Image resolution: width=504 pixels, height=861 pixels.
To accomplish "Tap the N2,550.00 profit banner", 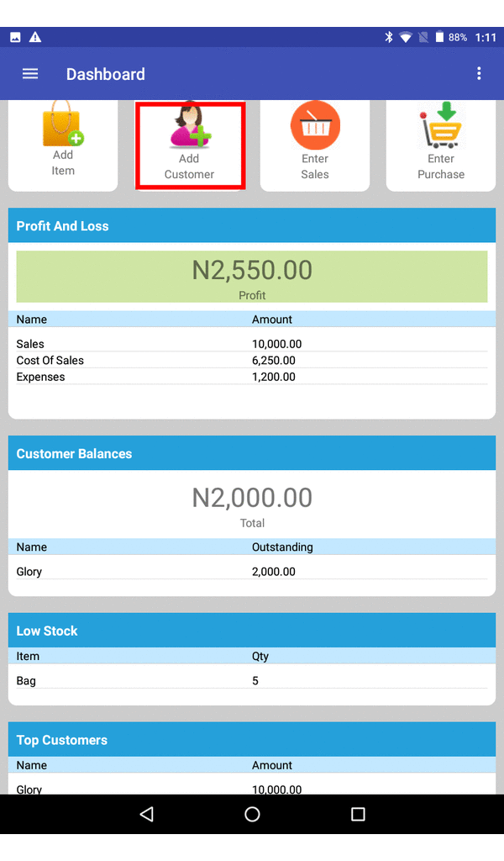I will click(x=252, y=276).
